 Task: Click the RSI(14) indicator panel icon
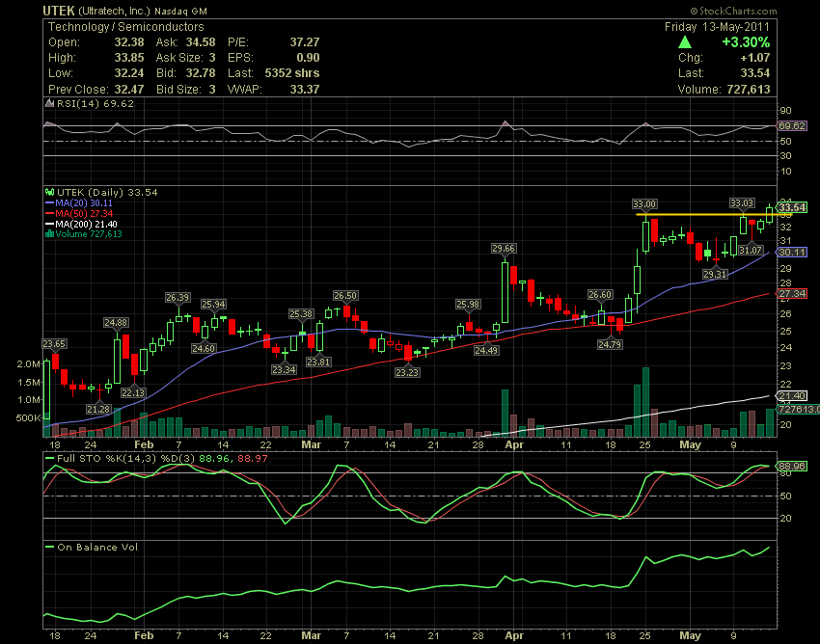click(49, 103)
